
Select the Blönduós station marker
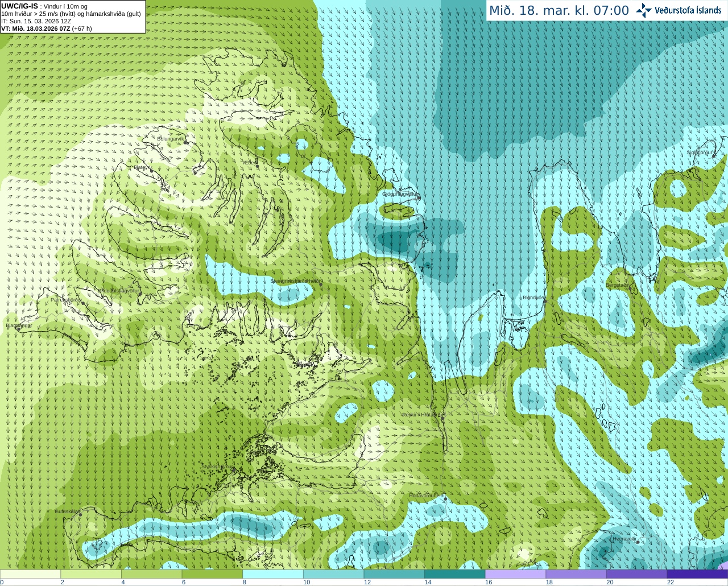(545, 302)
